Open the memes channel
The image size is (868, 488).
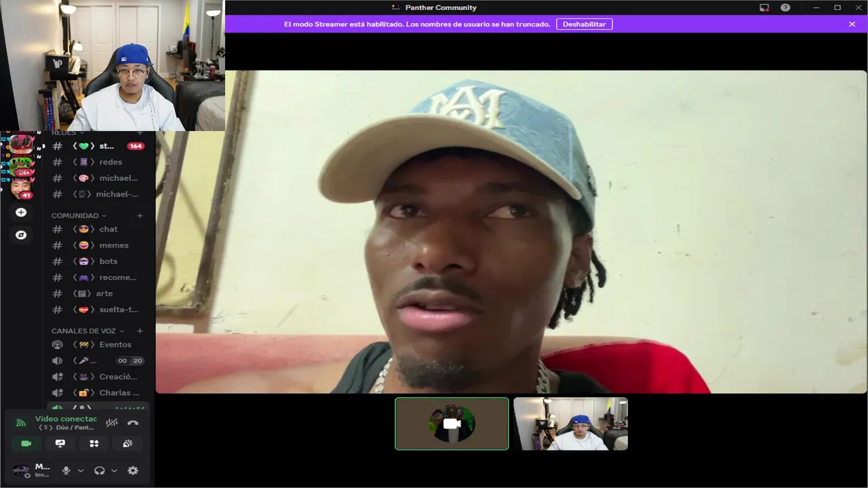98,245
